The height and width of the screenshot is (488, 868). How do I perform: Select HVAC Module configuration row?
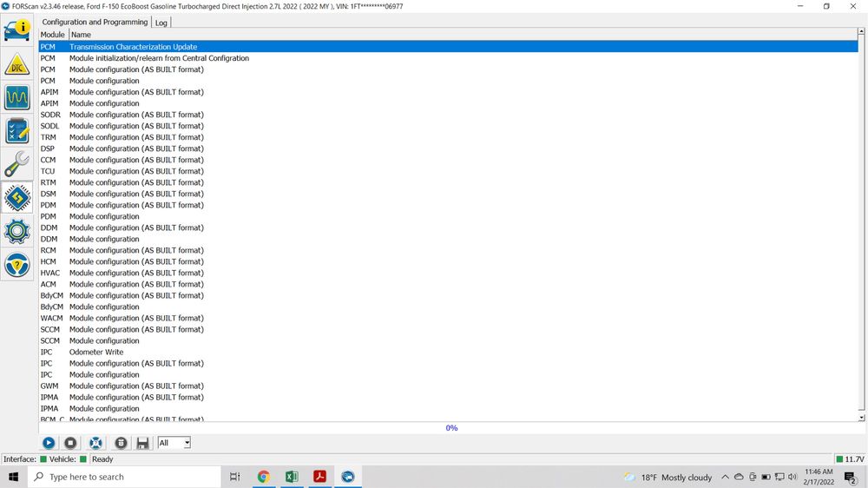(x=449, y=273)
